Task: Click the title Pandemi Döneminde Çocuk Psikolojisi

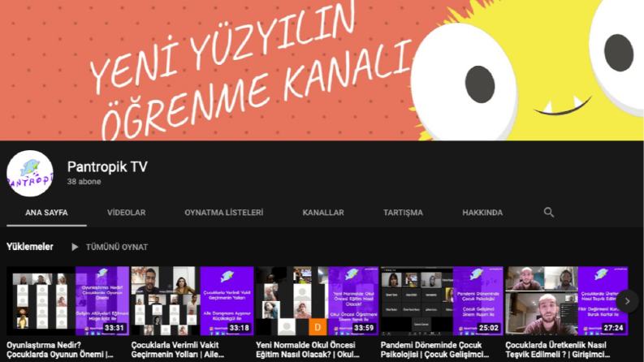Action: (x=435, y=350)
